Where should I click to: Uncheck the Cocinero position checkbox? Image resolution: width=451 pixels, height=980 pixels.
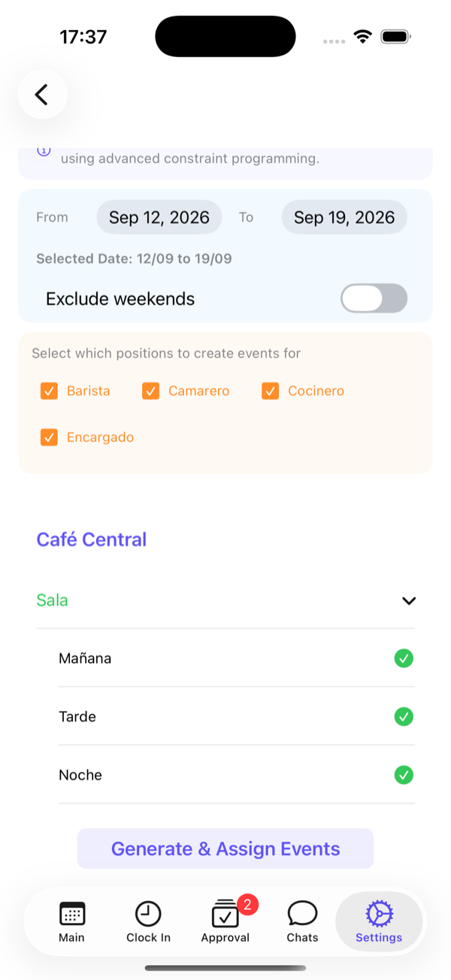(x=271, y=391)
